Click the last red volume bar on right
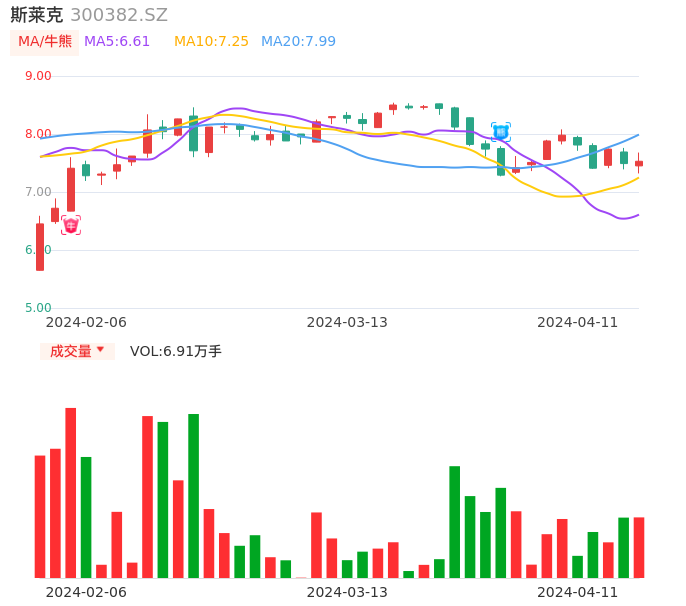 click(639, 547)
